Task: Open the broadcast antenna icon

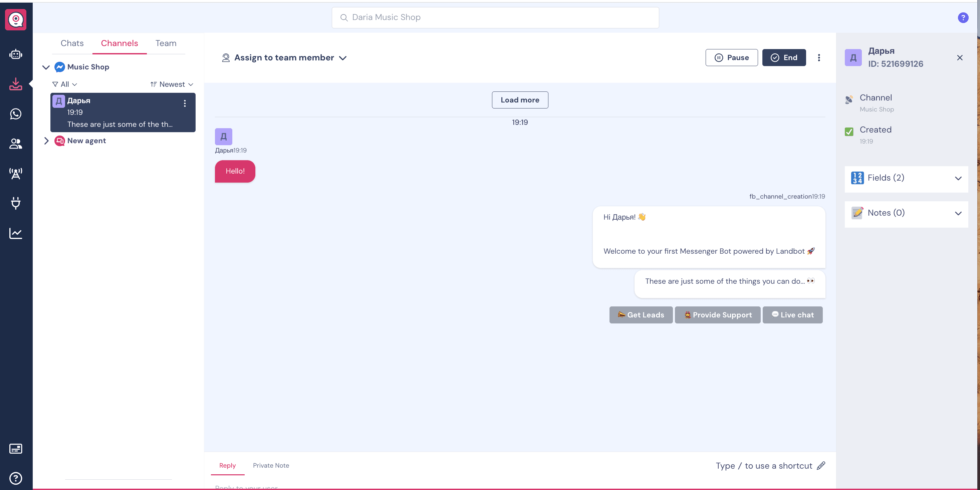Action: click(16, 174)
